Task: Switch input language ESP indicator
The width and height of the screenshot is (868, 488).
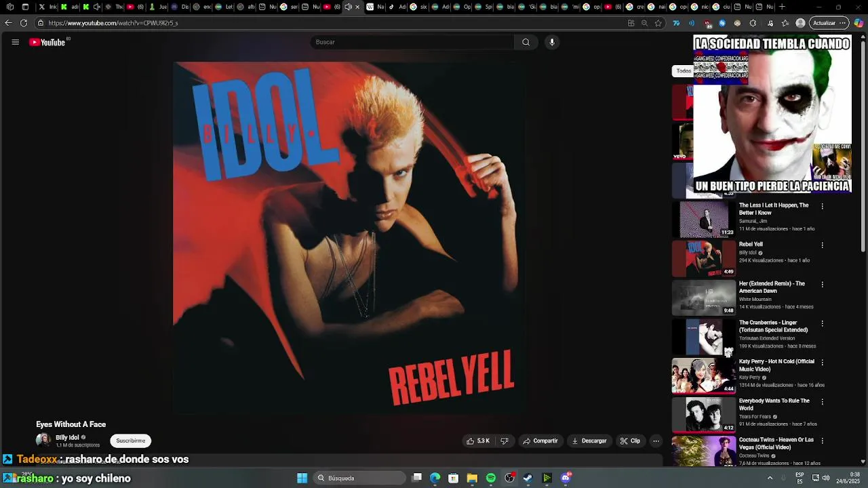Action: point(800,478)
